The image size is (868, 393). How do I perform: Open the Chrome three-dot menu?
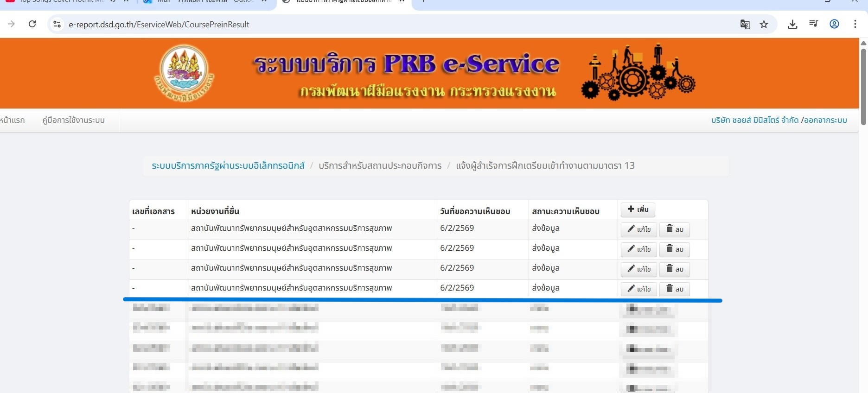(855, 24)
